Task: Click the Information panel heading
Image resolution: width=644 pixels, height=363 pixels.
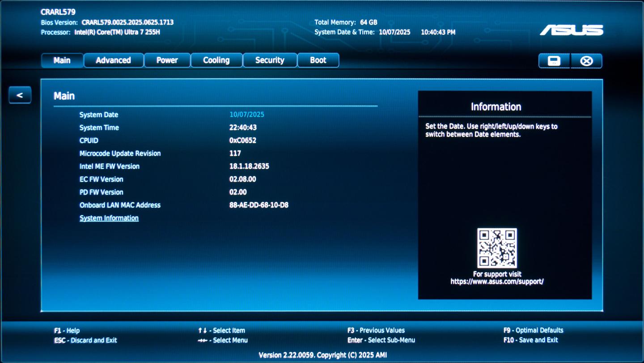Action: point(496,107)
